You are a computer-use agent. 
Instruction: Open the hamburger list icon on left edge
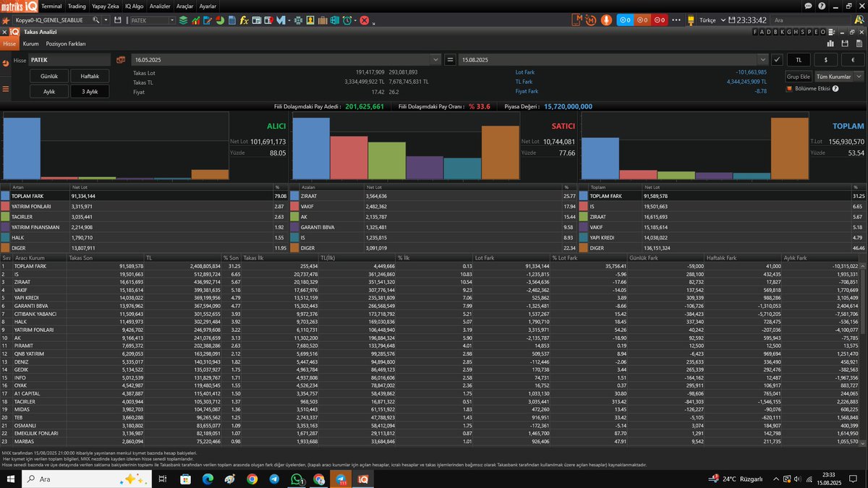6,89
